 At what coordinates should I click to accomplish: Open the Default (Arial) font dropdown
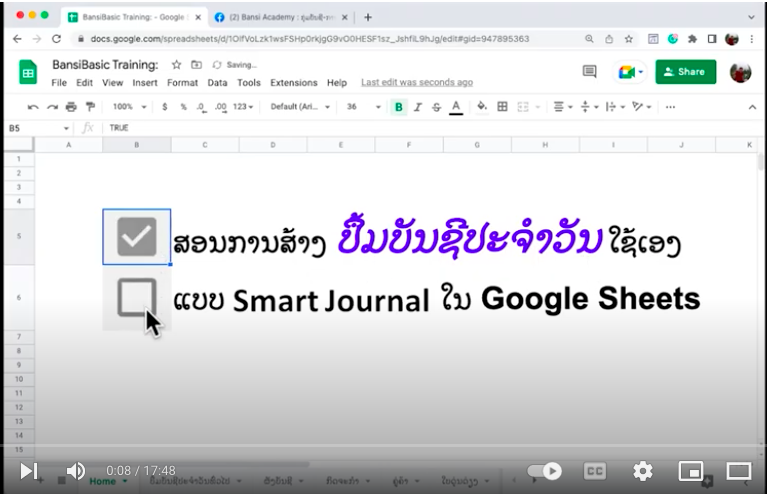300,107
